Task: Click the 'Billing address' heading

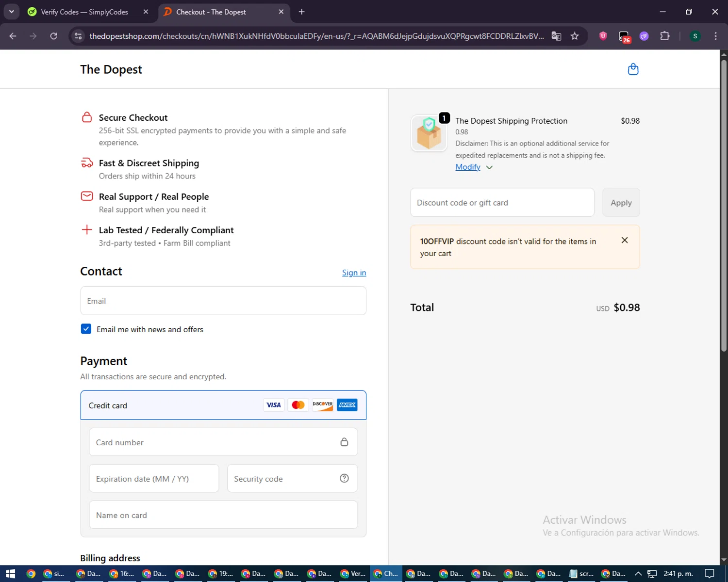Action: tap(110, 558)
